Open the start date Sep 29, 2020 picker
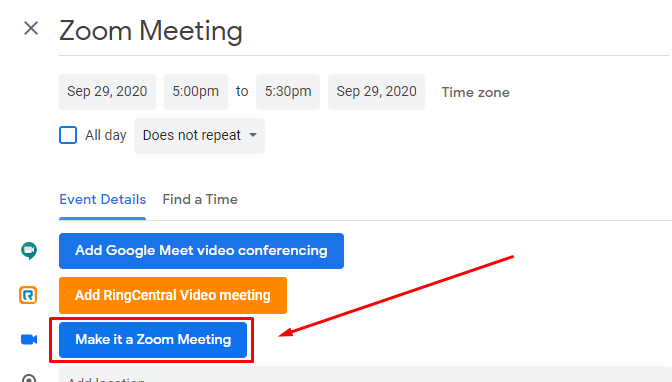 [107, 92]
